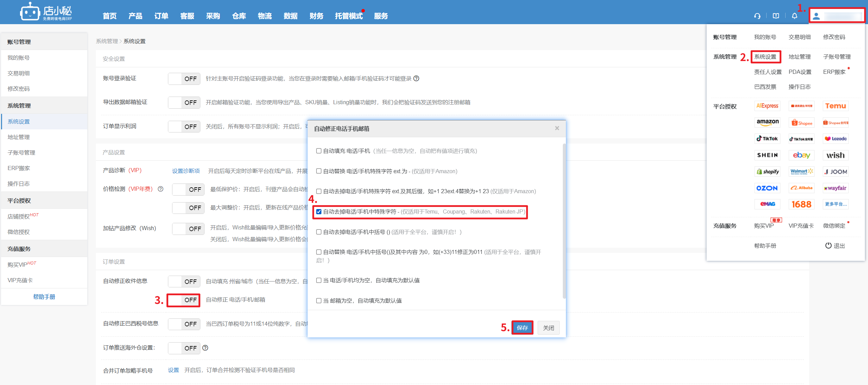Click the customer service headset icon
Viewport: 868px width, 385px height.
(757, 16)
